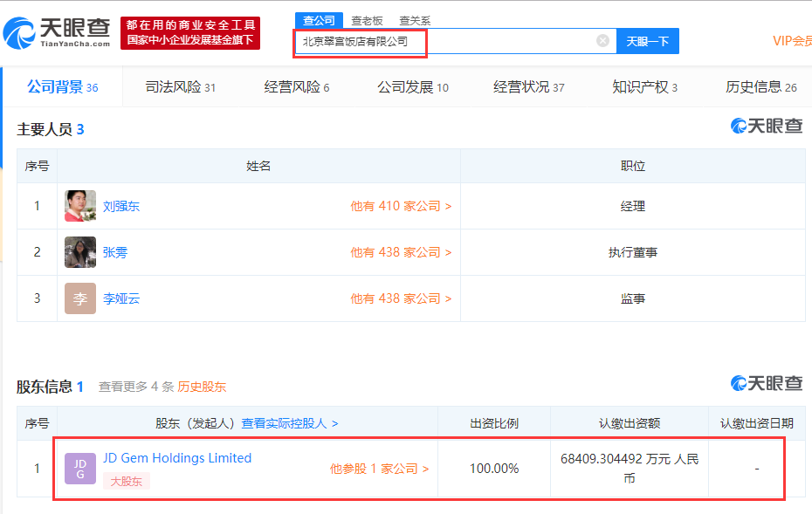Switch to the 司法风险 tab
The width and height of the screenshot is (812, 514).
pyautogui.click(x=180, y=87)
